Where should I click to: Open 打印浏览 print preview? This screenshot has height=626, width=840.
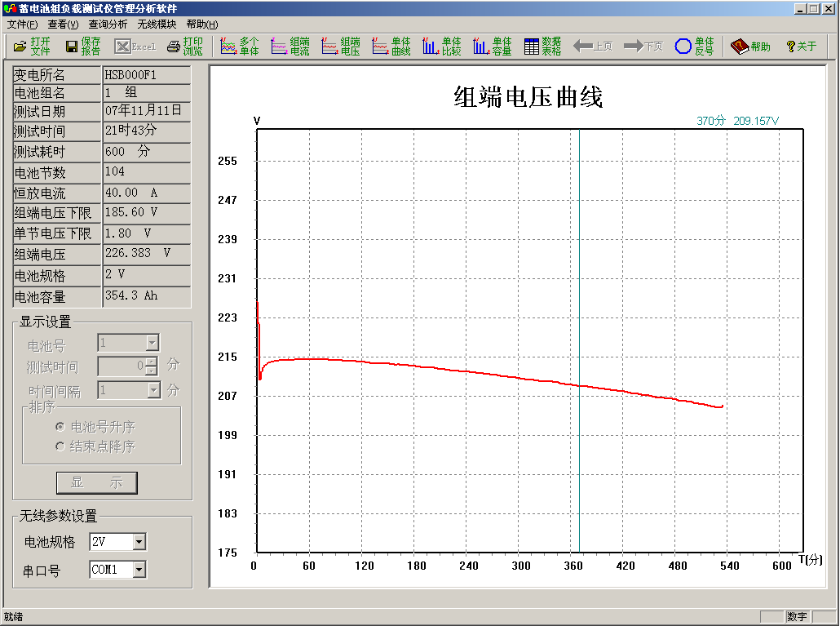[185, 47]
